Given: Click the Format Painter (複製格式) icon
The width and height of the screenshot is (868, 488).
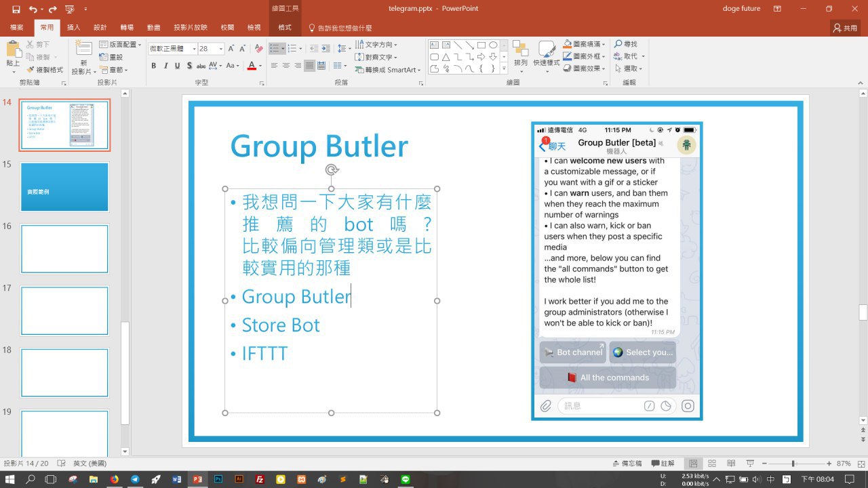Looking at the screenshot, I should (x=31, y=70).
